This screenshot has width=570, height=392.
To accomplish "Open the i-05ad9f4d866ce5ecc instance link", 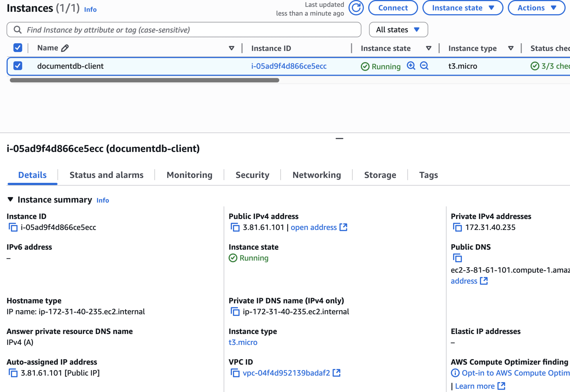I will (x=289, y=66).
